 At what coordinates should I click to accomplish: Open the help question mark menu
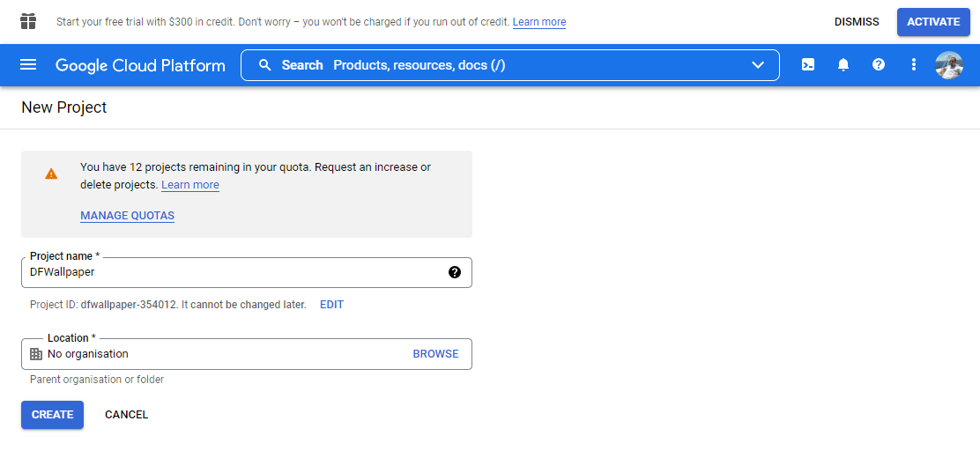[x=879, y=64]
